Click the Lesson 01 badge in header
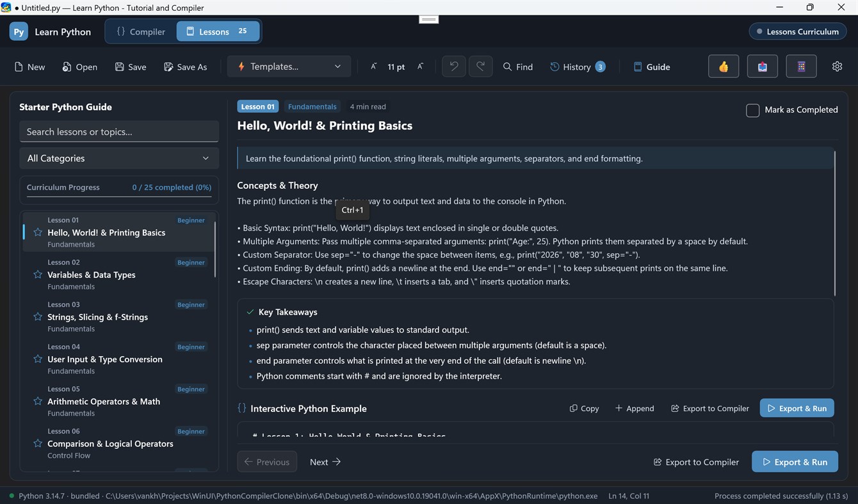This screenshot has height=504, width=858. click(258, 106)
